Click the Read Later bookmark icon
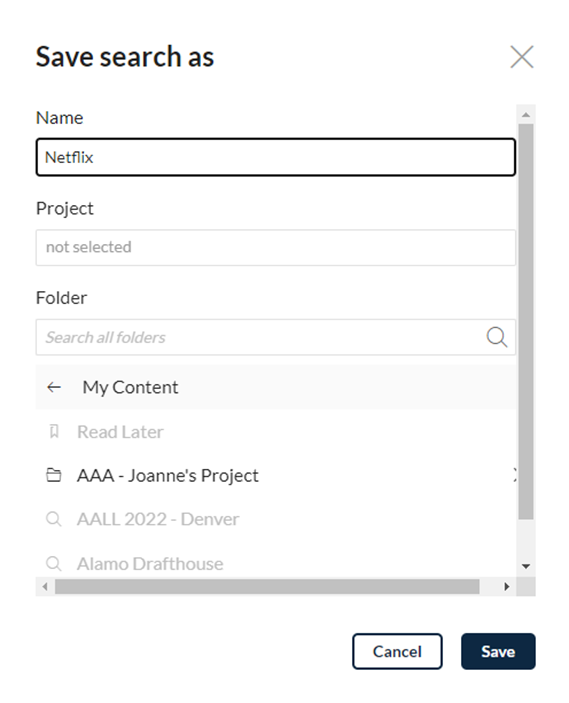Image resolution: width=569 pixels, height=703 pixels. (54, 432)
